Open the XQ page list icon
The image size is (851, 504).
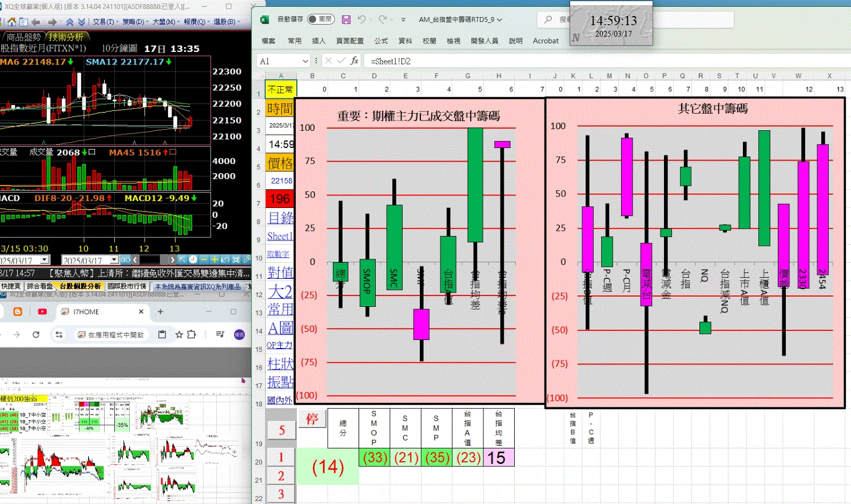pyautogui.click(x=23, y=22)
